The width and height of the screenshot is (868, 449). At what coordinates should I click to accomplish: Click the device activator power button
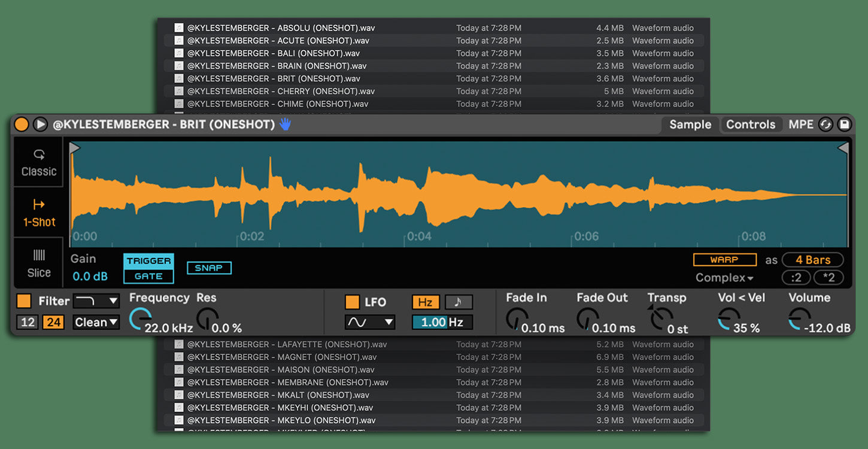pos(22,125)
